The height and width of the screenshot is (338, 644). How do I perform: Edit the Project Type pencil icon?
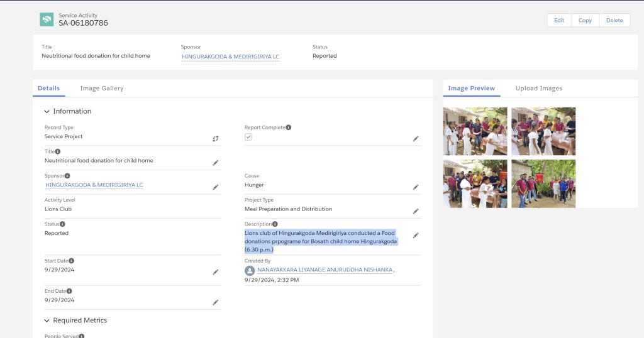(x=416, y=211)
